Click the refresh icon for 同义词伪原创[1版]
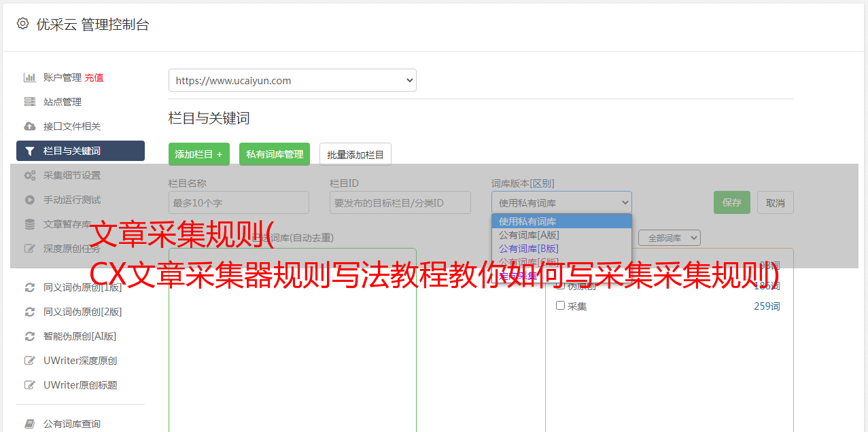This screenshot has width=868, height=432. point(30,287)
